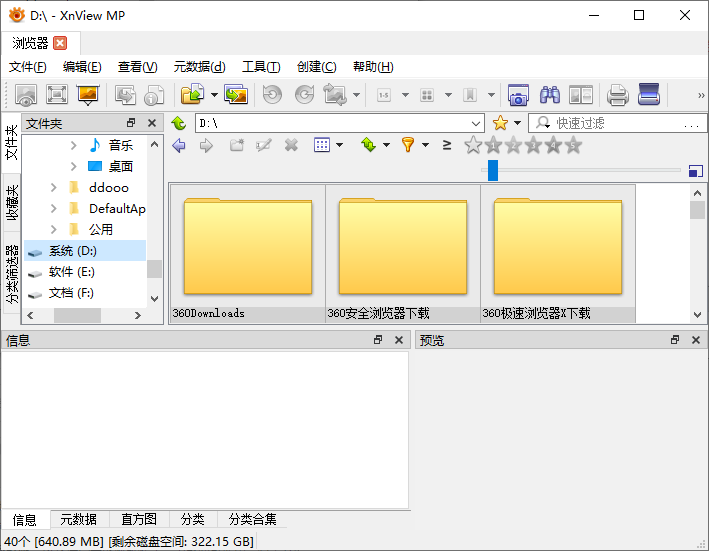Click the printer icon
The height and width of the screenshot is (551, 709).
(x=618, y=95)
